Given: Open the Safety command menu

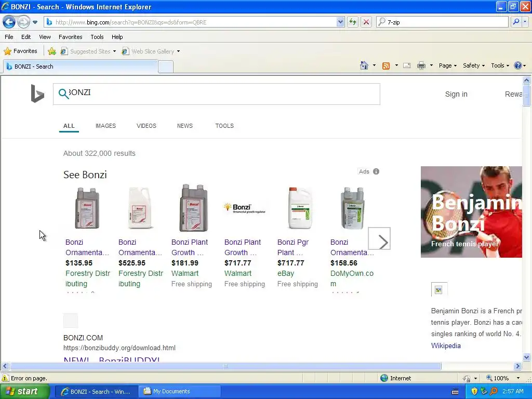Looking at the screenshot, I should tap(474, 65).
